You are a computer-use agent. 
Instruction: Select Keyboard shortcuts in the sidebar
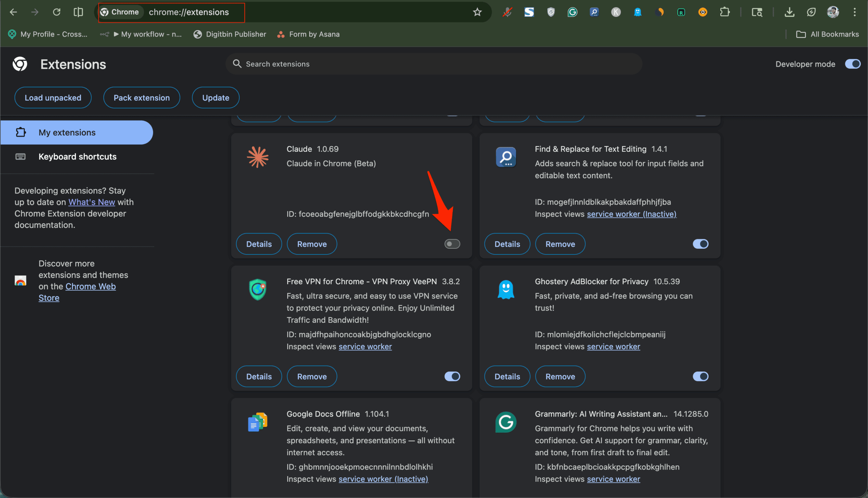77,156
